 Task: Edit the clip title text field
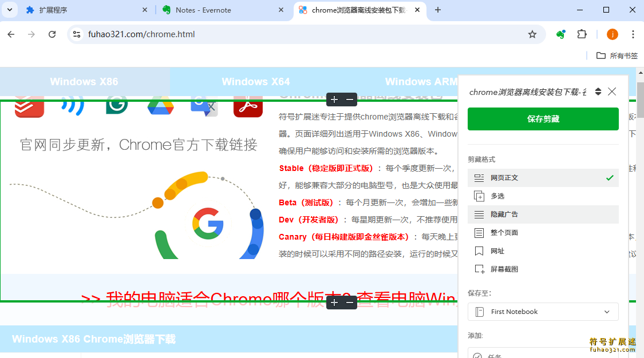pyautogui.click(x=528, y=92)
